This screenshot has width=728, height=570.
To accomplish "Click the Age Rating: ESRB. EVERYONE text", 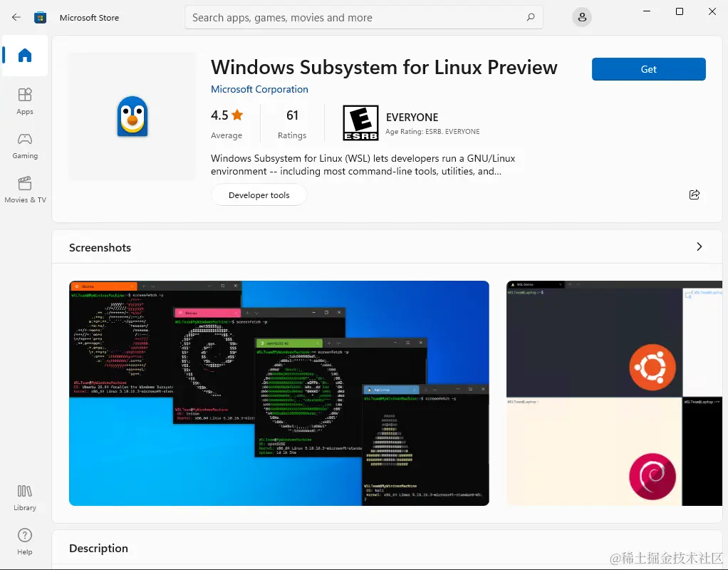I will pos(432,132).
